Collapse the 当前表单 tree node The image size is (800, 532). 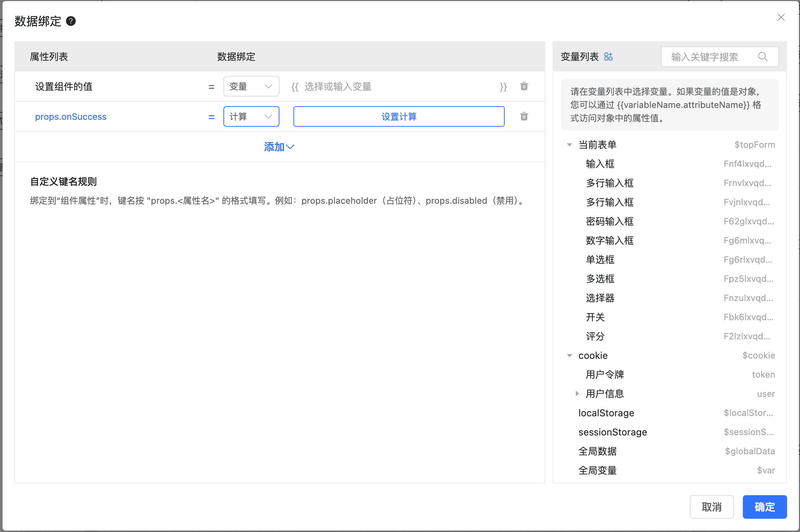tap(570, 145)
